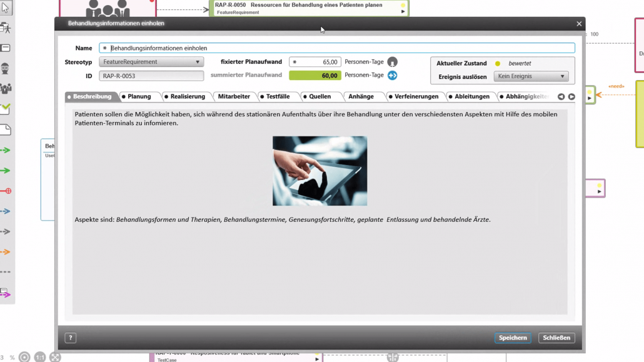This screenshot has width=644, height=362.
Task: Select the blank document tool
Action: tap(6, 129)
